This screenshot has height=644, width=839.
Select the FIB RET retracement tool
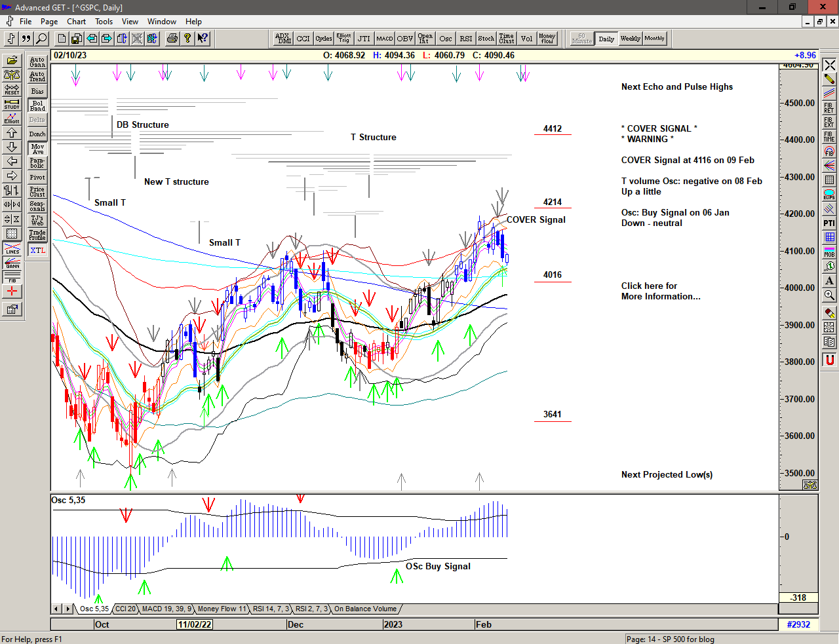pyautogui.click(x=829, y=107)
